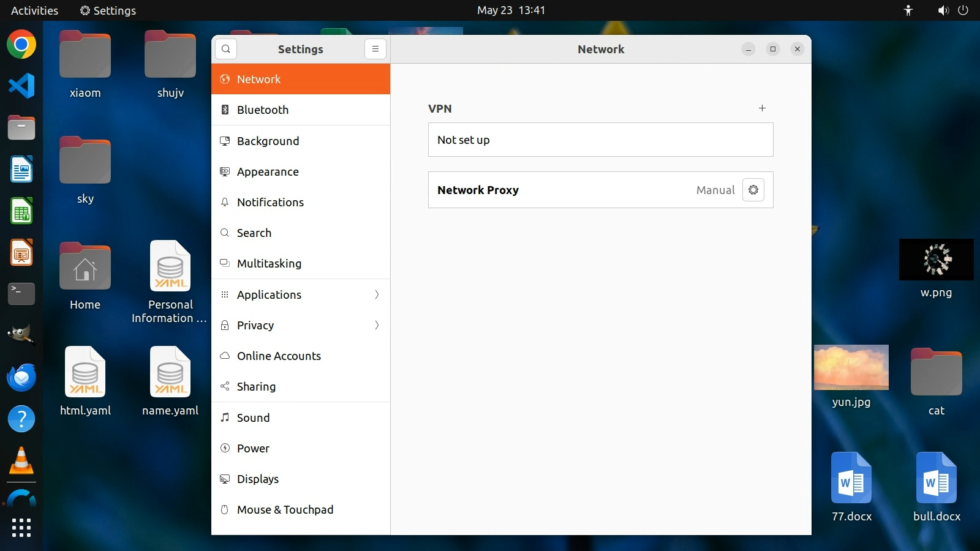
Task: Go to the Appearance settings panel
Action: [301, 171]
